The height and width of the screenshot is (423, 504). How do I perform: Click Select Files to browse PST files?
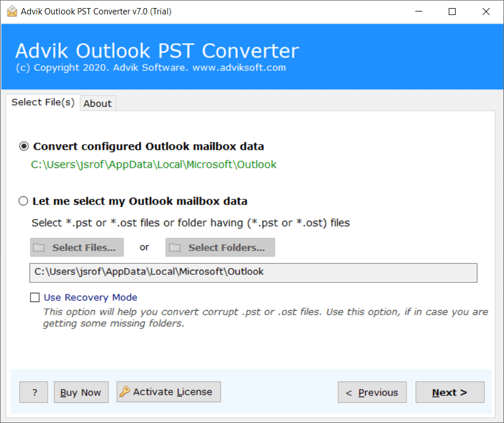77,247
